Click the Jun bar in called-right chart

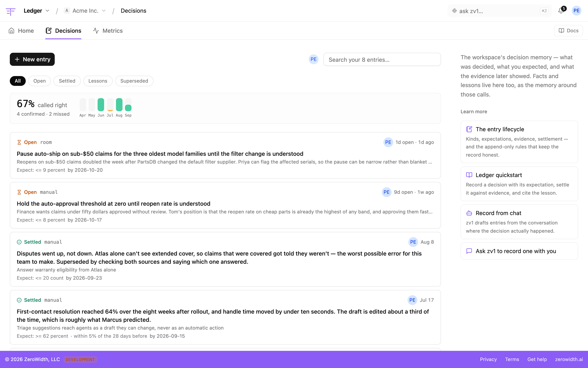click(101, 105)
